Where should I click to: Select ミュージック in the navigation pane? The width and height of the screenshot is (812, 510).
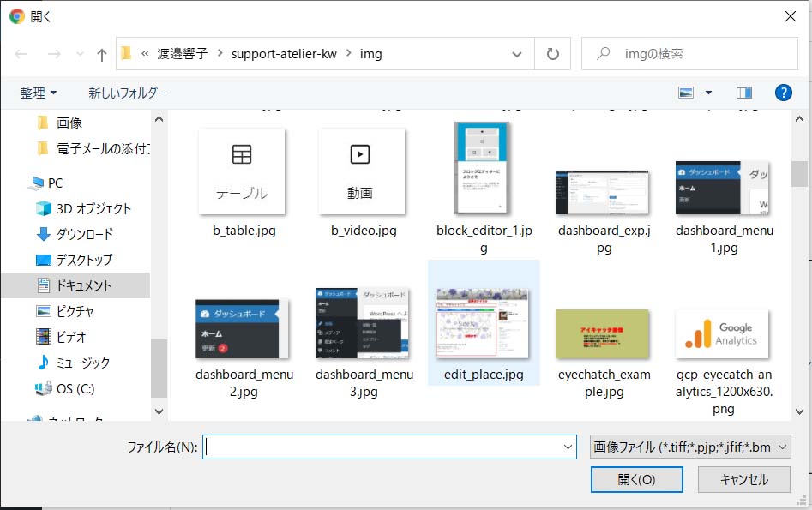82,363
